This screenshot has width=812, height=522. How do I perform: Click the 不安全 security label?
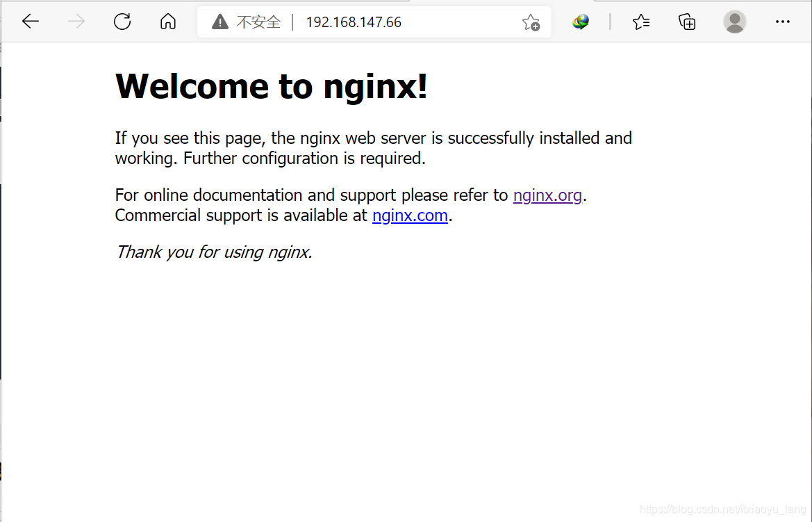pos(258,22)
